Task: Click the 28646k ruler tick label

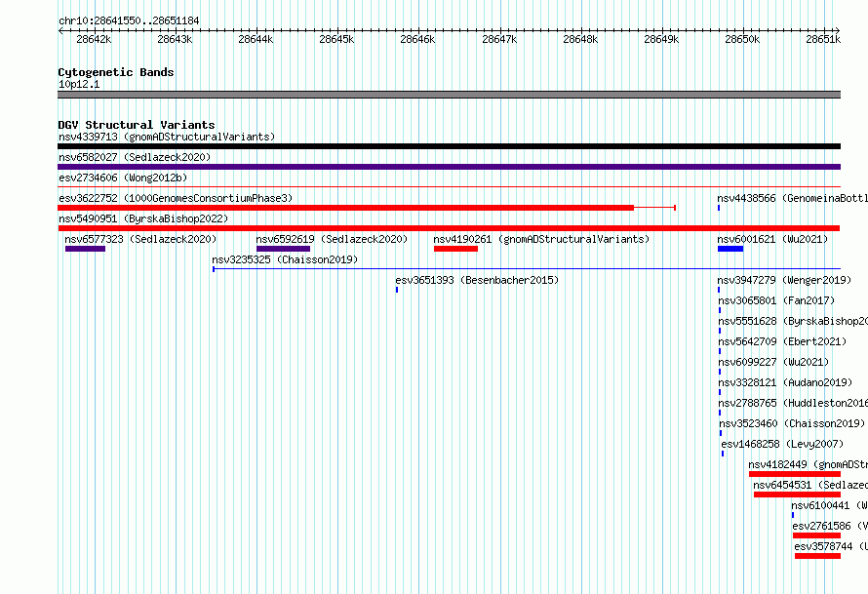Action: (417, 39)
